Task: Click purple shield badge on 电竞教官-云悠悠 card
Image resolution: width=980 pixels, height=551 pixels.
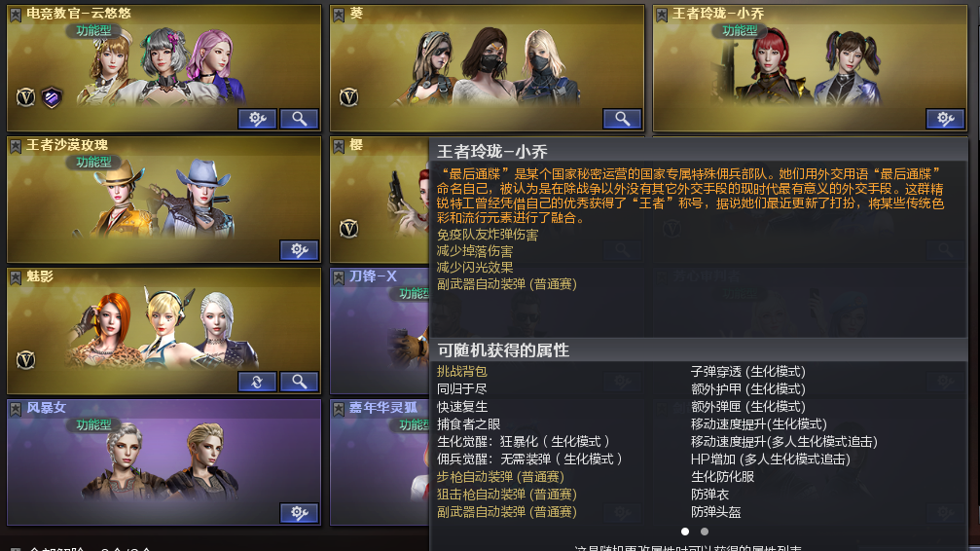Action: (x=52, y=97)
